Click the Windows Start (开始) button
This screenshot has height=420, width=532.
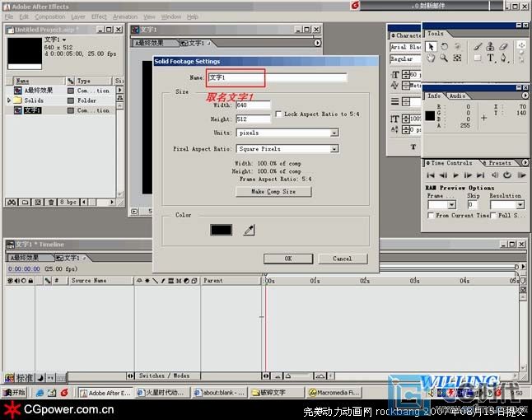pyautogui.click(x=13, y=393)
